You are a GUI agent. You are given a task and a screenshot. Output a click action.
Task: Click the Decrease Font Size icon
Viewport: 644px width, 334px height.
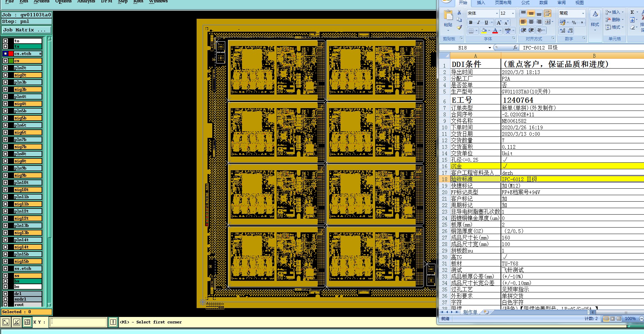pos(507,23)
